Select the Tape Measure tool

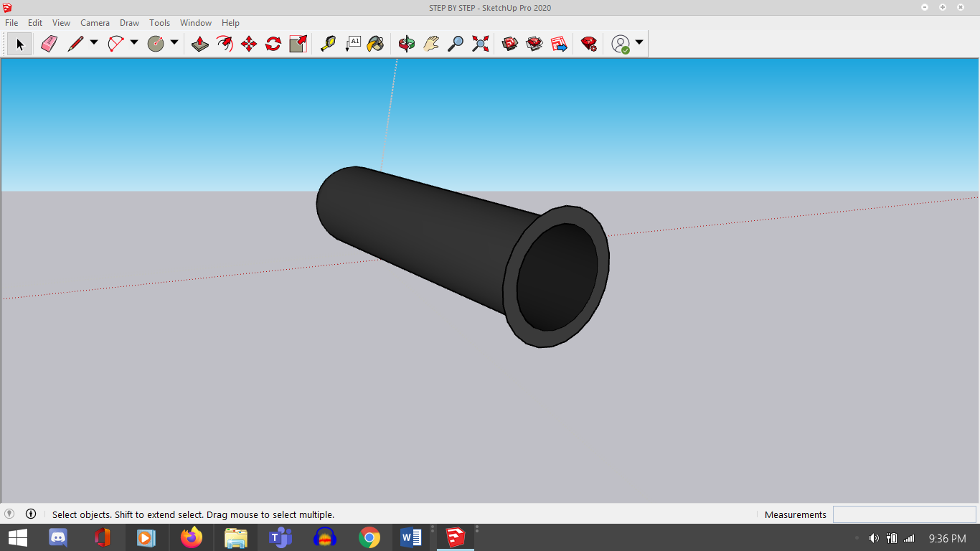328,44
